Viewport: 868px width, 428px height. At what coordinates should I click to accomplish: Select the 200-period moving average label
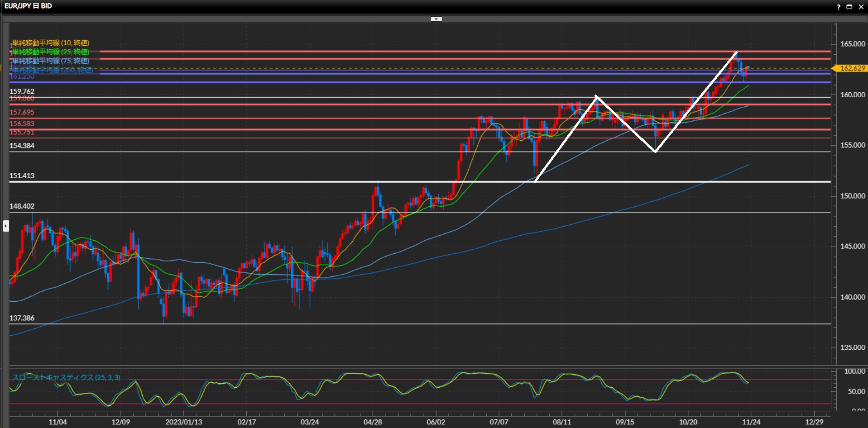click(x=52, y=70)
